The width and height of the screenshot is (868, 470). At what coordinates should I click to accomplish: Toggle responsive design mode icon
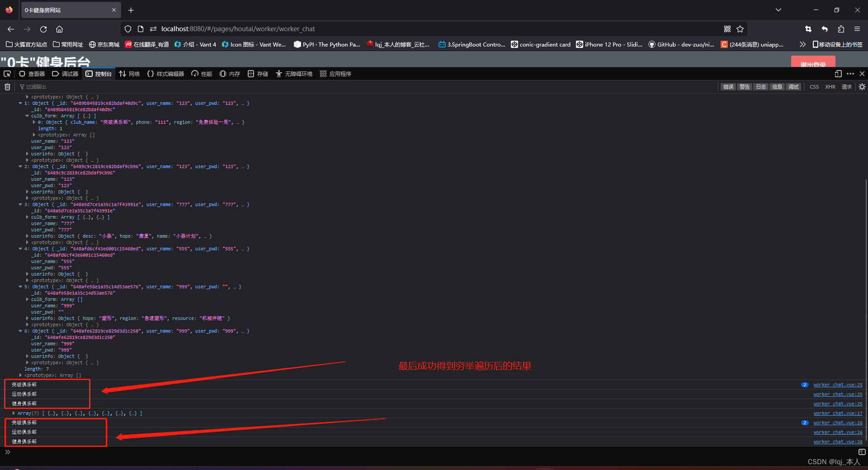838,74
